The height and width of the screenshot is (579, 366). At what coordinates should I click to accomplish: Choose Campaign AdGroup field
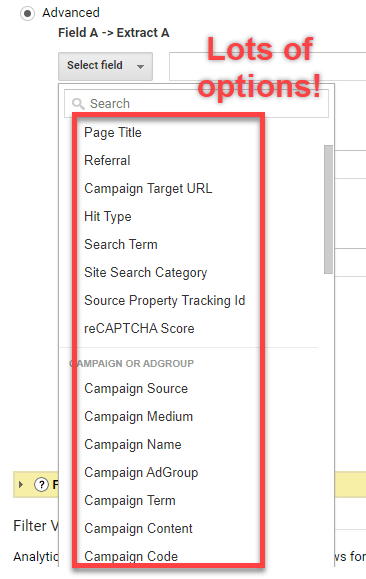[141, 473]
